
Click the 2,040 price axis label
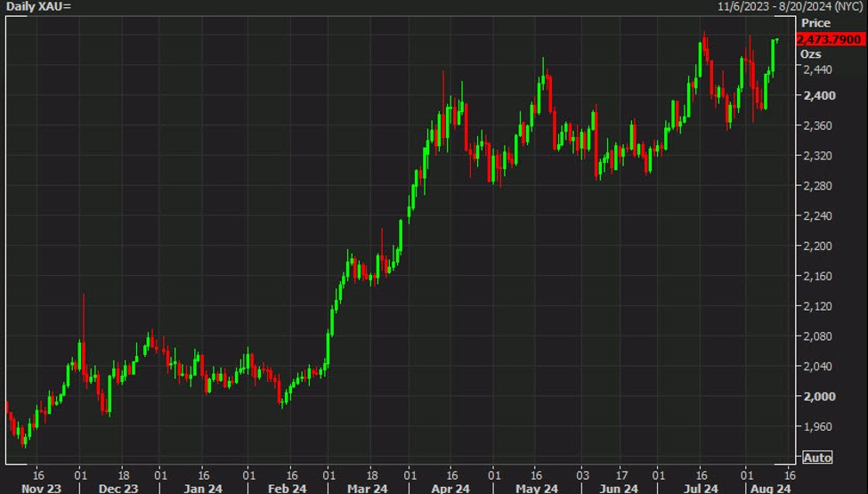[819, 366]
